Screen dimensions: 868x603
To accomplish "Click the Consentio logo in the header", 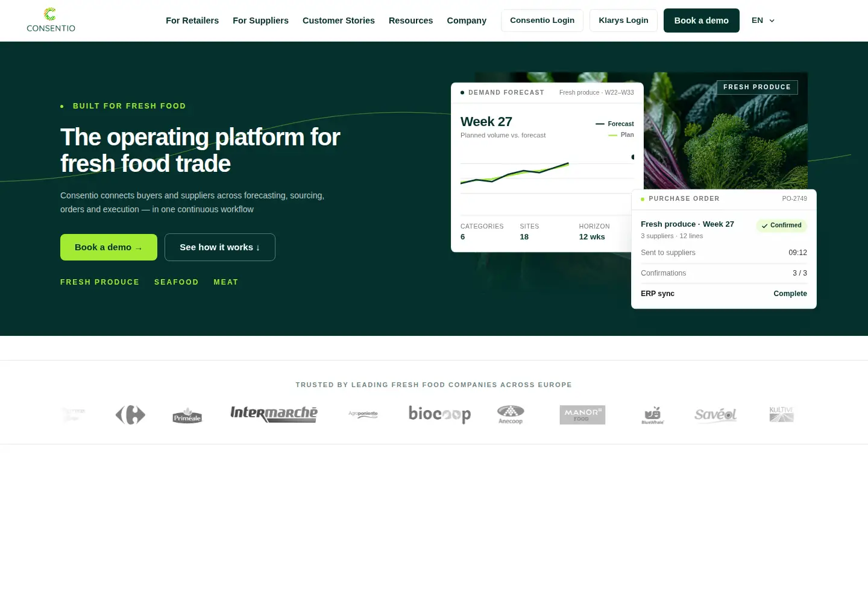I will [51, 20].
